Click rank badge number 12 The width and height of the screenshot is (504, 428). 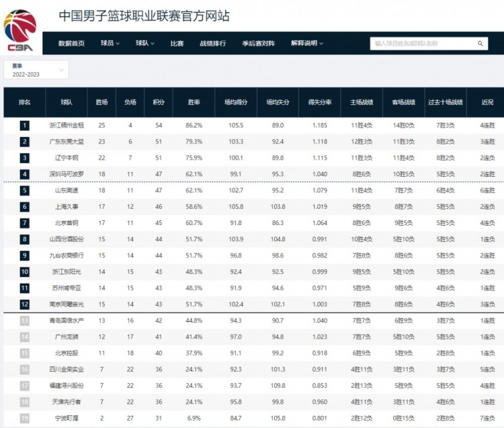[x=25, y=304]
